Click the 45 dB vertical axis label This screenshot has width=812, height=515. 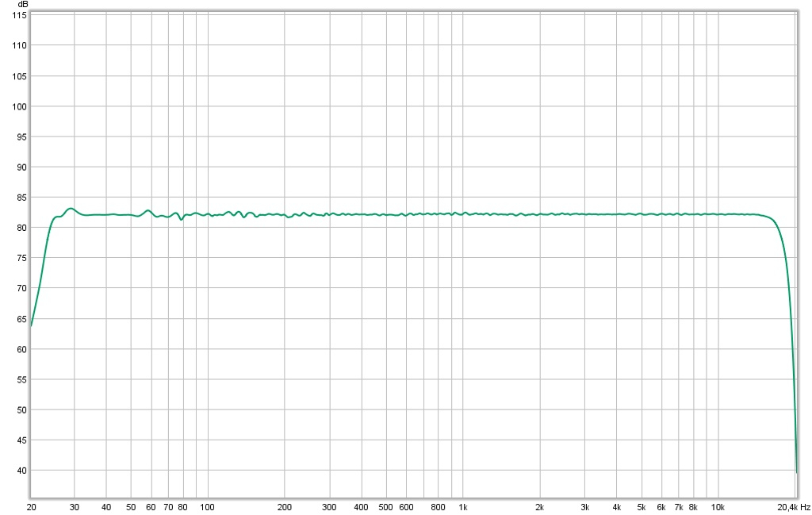click(21, 440)
